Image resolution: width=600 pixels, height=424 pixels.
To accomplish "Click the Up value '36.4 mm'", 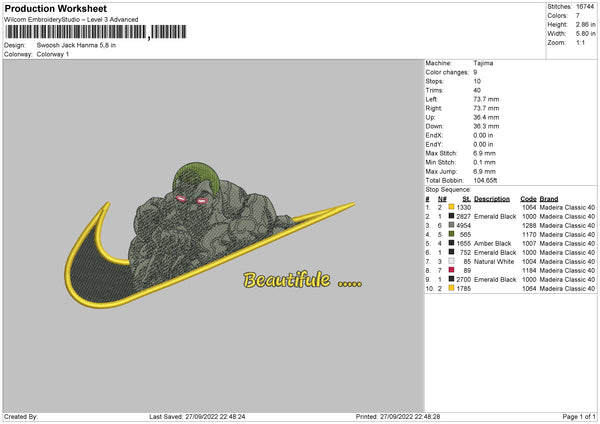I will click(486, 117).
